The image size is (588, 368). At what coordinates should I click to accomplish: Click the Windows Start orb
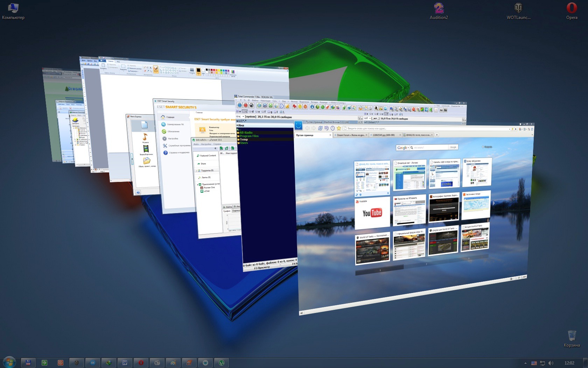pos(9,362)
